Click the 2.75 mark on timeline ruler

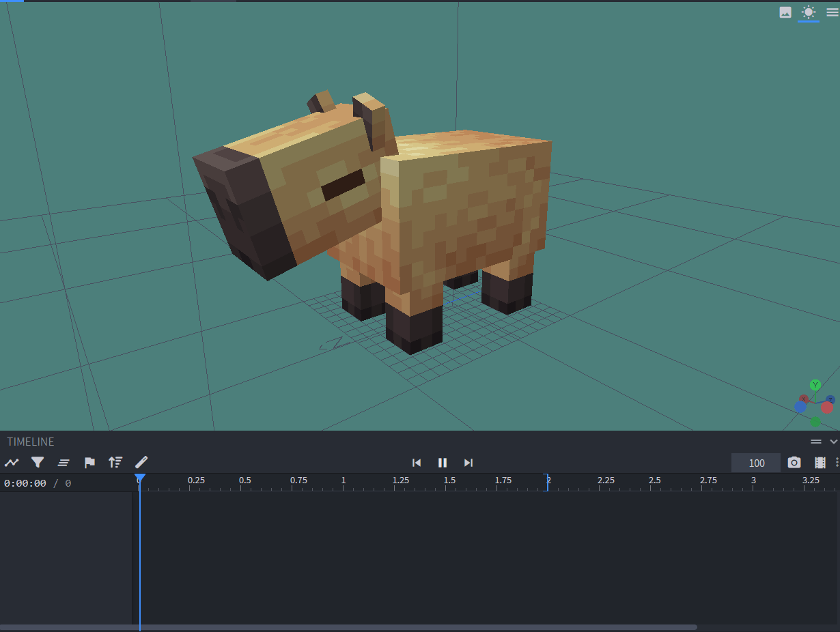(x=708, y=480)
